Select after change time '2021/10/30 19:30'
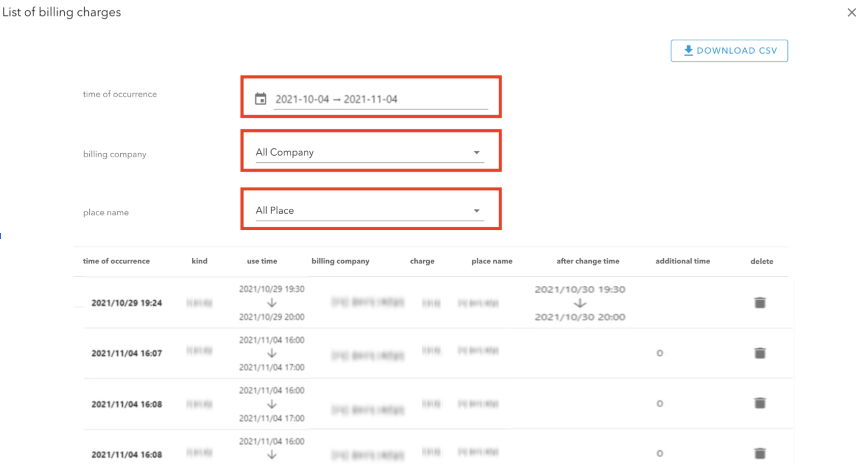 [x=580, y=289]
